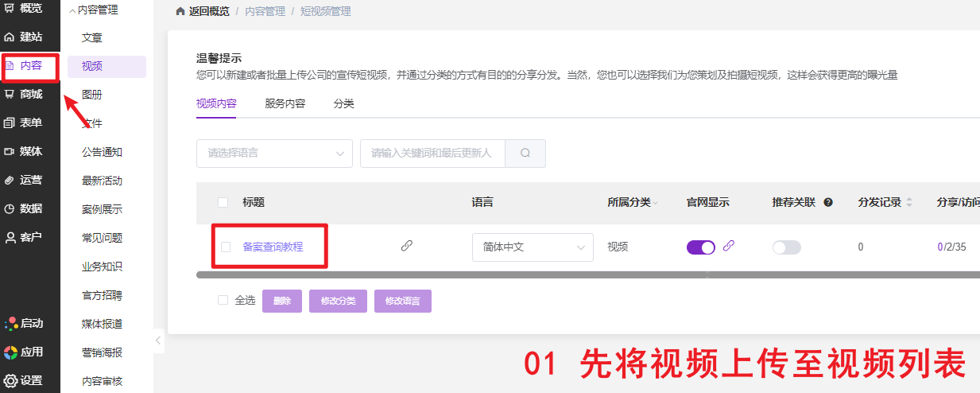The height and width of the screenshot is (393, 980).
Task: Check the 备案查询教程 row checkbox
Action: pyautogui.click(x=226, y=247)
